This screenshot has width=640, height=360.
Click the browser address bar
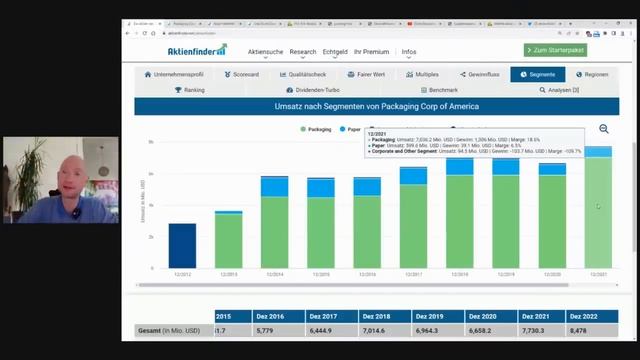coord(355,33)
